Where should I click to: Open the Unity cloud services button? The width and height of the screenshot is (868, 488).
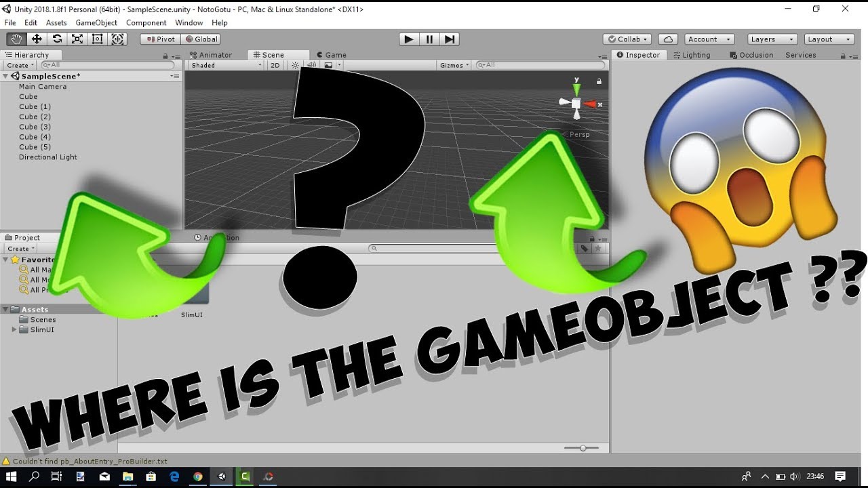click(x=668, y=39)
